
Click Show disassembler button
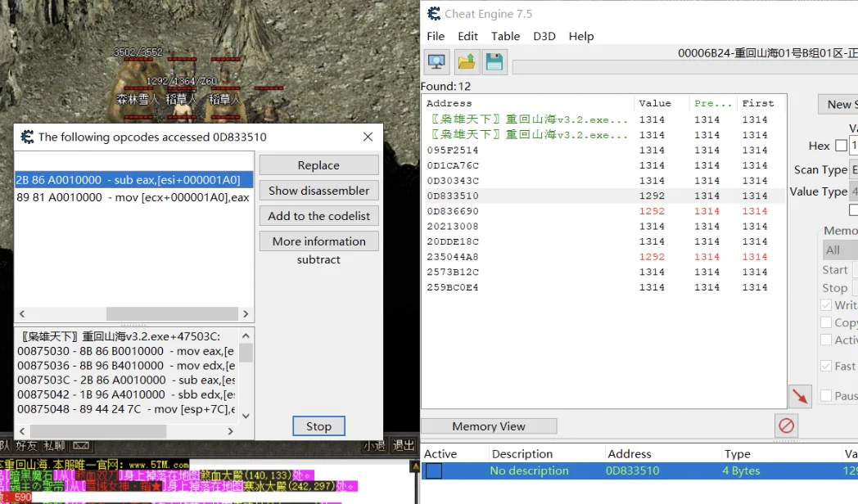coord(318,191)
